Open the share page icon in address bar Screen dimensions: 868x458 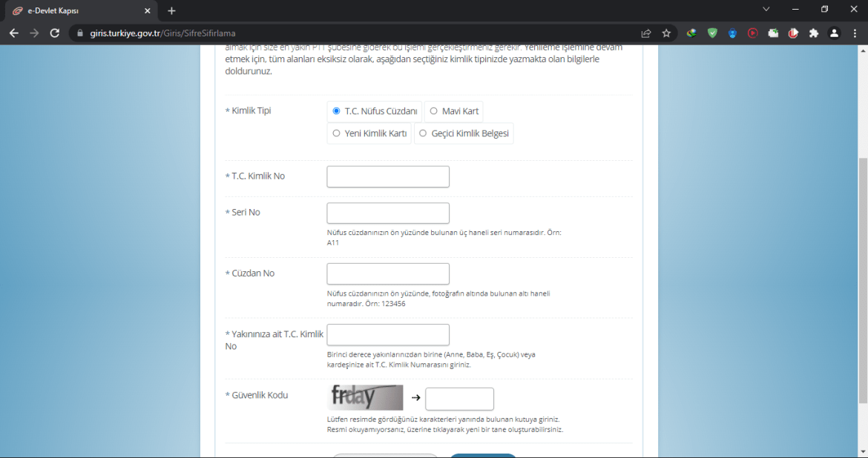point(646,33)
